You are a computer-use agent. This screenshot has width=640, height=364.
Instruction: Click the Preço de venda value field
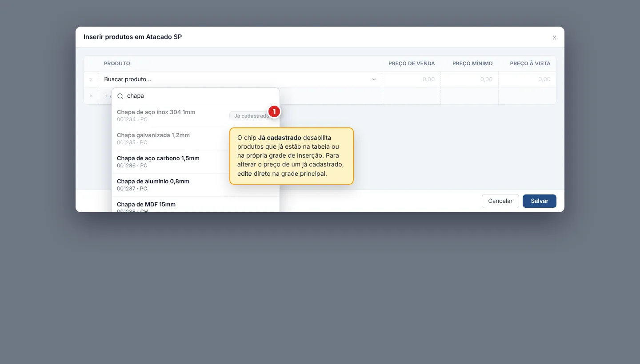[x=412, y=79]
